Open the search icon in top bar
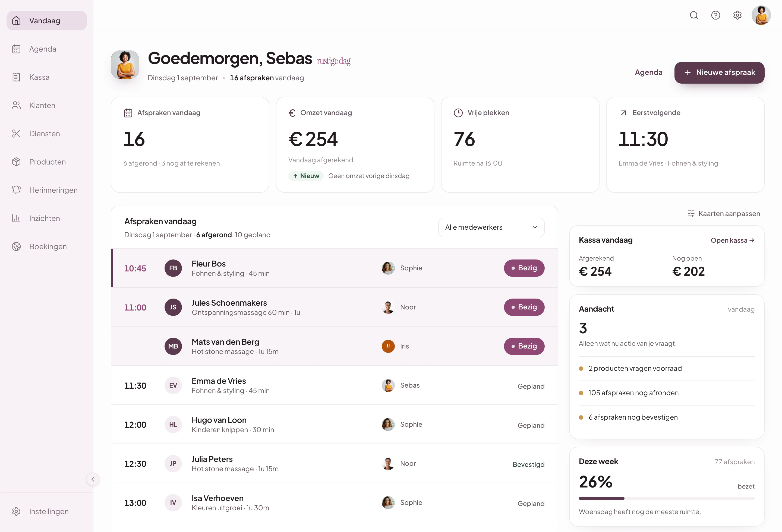Image resolution: width=782 pixels, height=532 pixels. [694, 15]
